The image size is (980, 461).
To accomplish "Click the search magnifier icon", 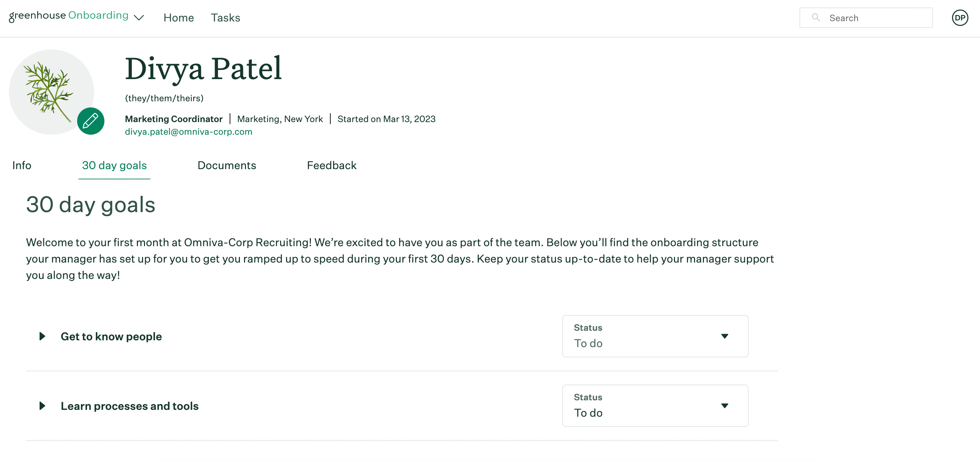I will (x=815, y=17).
